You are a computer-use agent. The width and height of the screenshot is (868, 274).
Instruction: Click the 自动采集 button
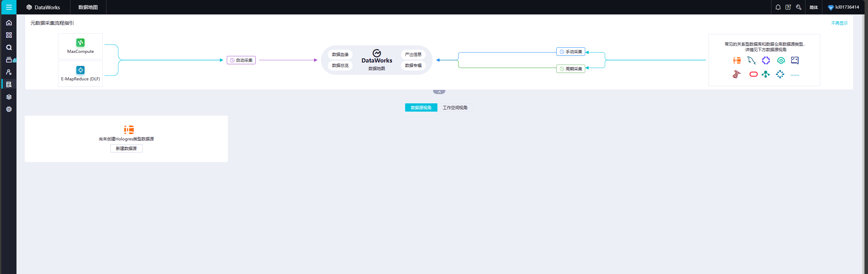coord(241,60)
